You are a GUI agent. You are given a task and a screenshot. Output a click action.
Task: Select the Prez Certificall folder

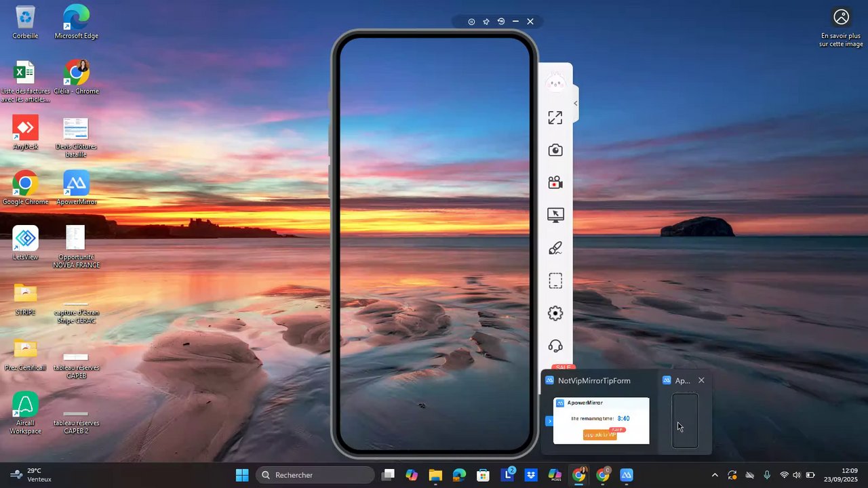25,354
